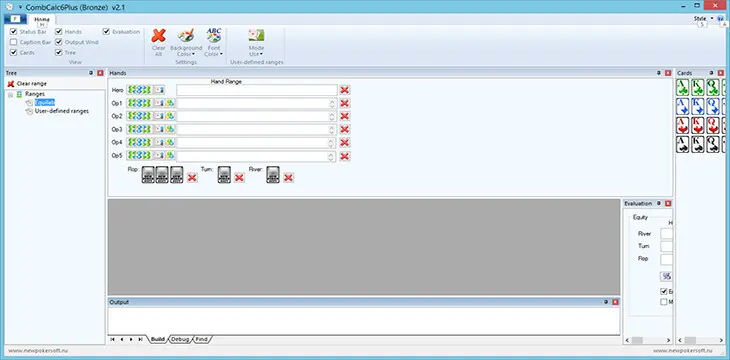
Task: Uncheck the Evaluation view checkbox
Action: click(107, 32)
